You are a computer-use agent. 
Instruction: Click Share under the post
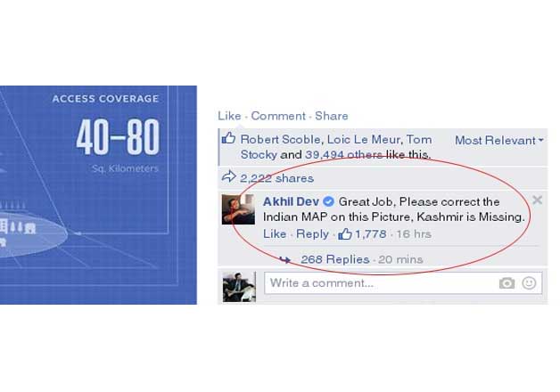332,116
